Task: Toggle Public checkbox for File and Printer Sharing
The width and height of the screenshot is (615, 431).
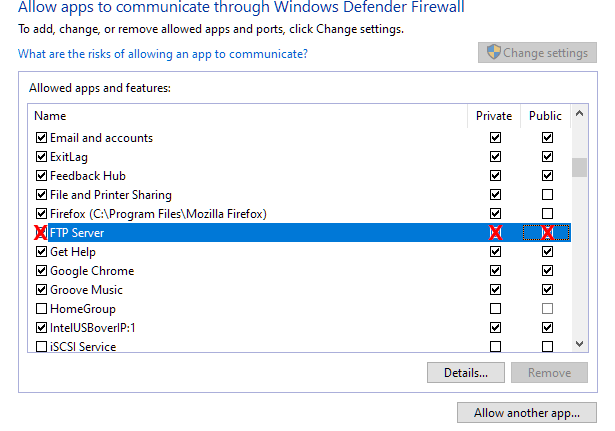Action: (x=547, y=195)
